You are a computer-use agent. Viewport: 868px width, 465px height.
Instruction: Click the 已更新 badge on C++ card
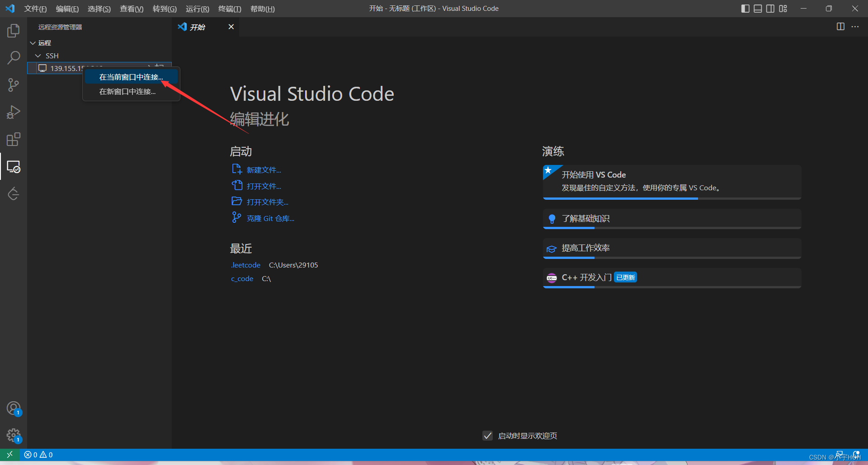[626, 277]
